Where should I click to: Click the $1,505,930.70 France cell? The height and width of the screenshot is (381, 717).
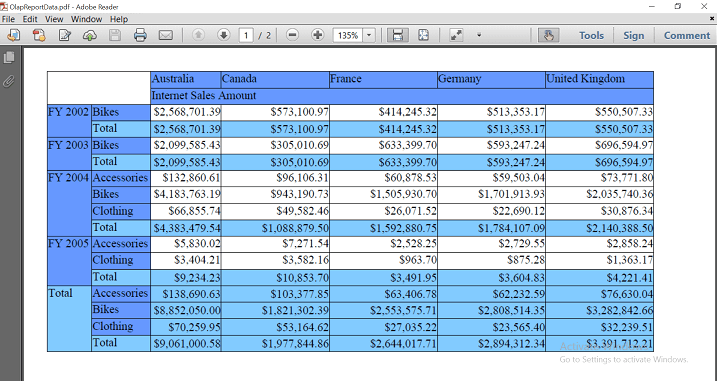pos(383,194)
